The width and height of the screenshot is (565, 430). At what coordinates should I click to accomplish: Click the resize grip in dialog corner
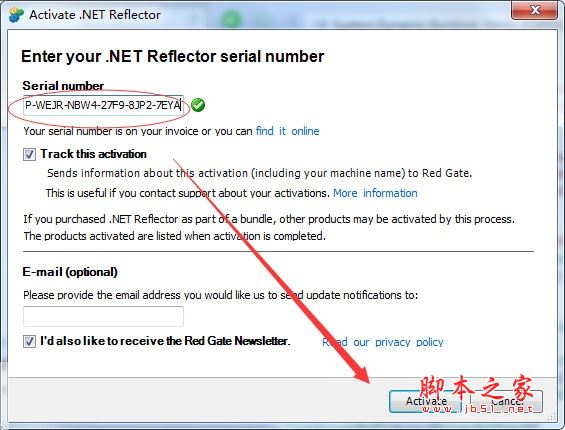[x=552, y=417]
